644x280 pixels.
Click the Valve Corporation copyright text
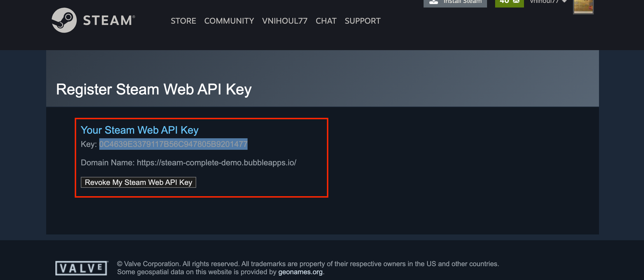click(308, 264)
